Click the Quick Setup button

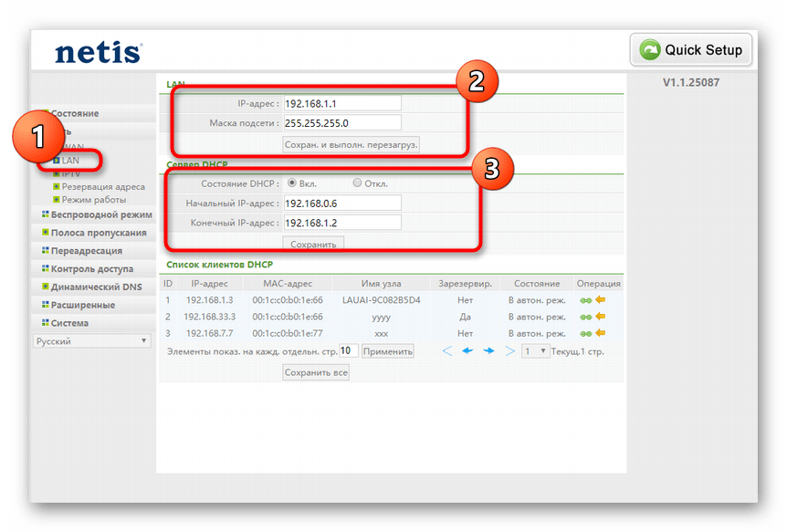(690, 49)
